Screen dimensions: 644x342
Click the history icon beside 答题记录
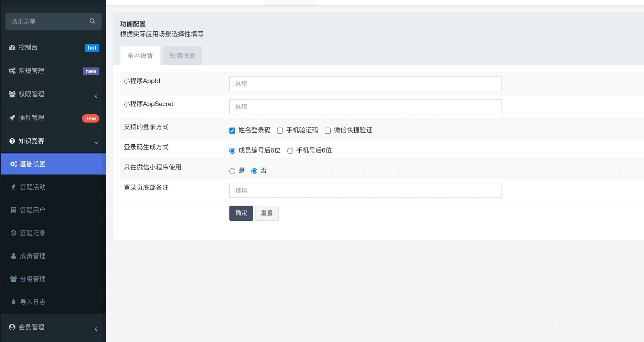click(x=13, y=233)
